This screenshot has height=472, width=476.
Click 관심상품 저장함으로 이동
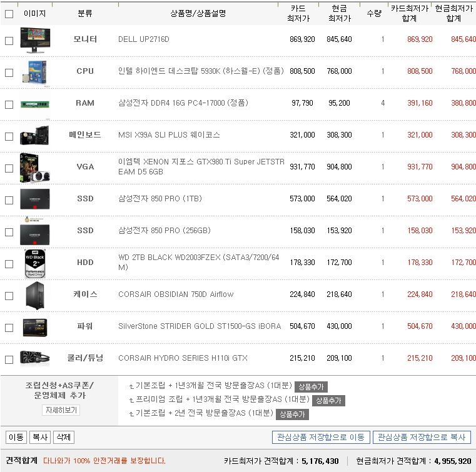[x=321, y=437]
